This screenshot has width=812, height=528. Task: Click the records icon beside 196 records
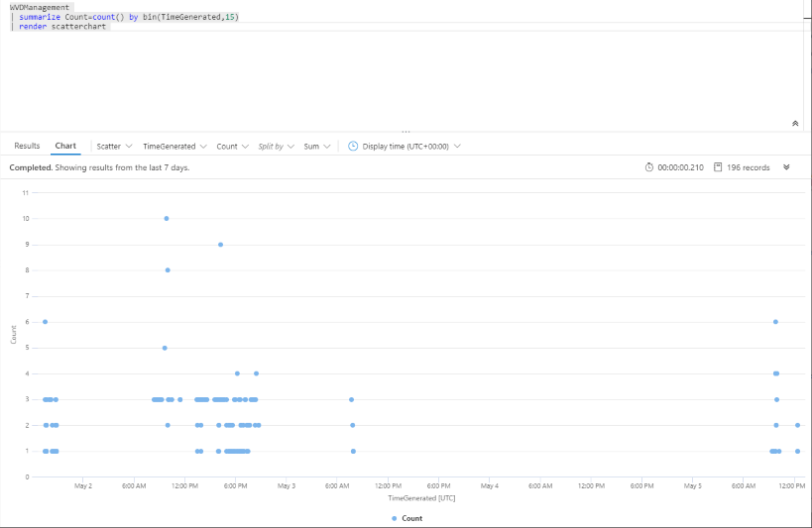pyautogui.click(x=718, y=167)
